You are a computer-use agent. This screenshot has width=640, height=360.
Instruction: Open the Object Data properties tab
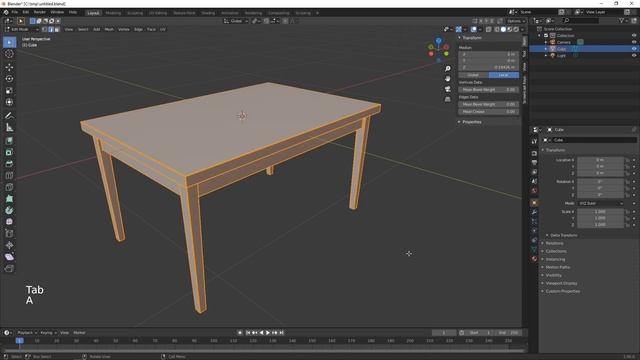(x=534, y=249)
